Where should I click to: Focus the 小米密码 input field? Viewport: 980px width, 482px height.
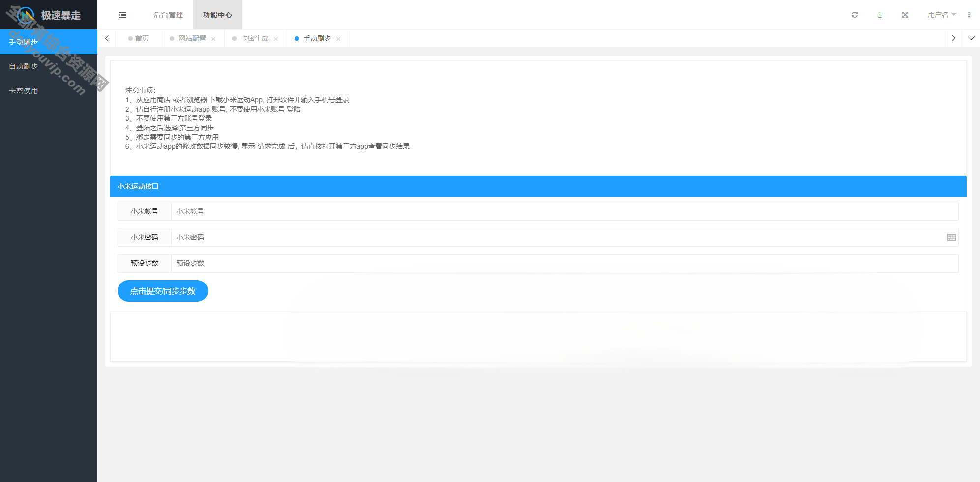(564, 237)
